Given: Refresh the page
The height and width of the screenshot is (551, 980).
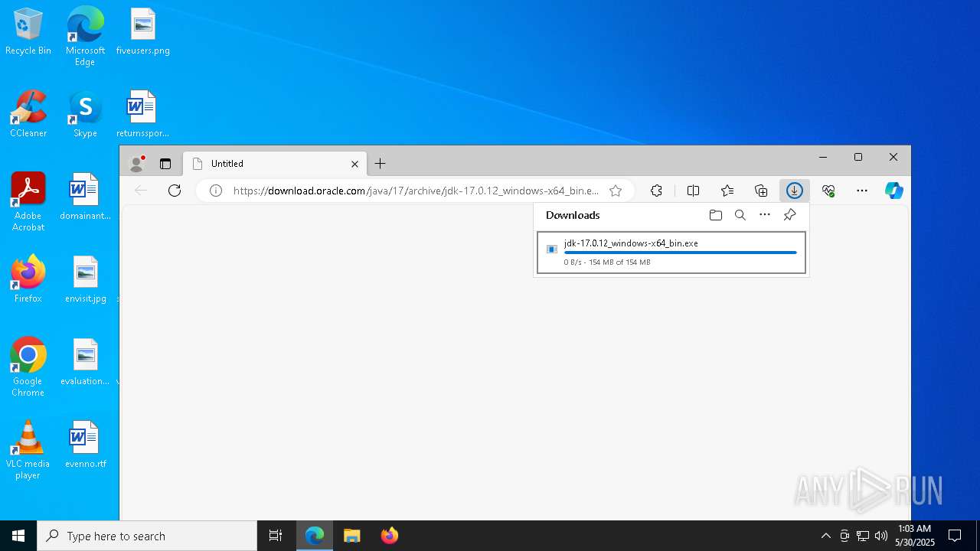Looking at the screenshot, I should [175, 191].
